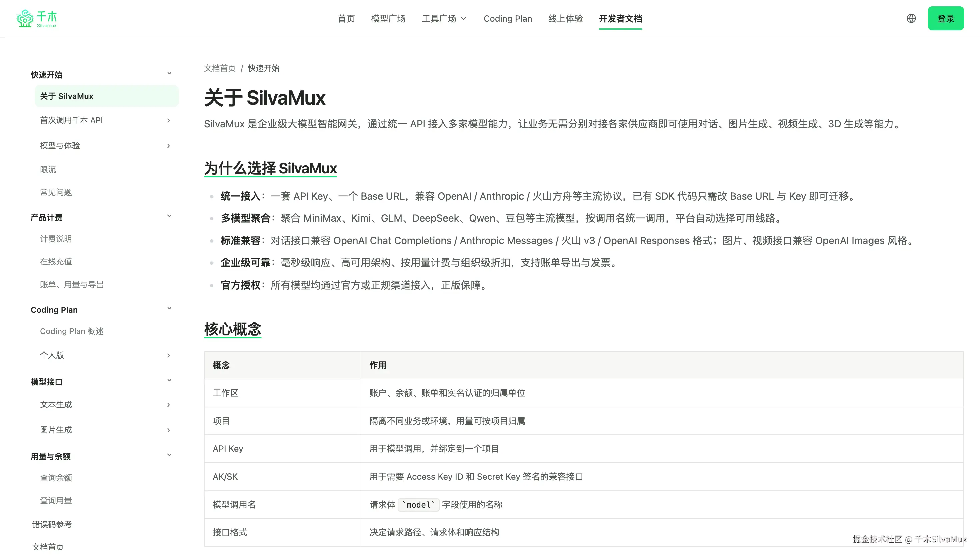Click the 快速开始 breadcrumb item
The image size is (980, 557).
pyautogui.click(x=264, y=68)
